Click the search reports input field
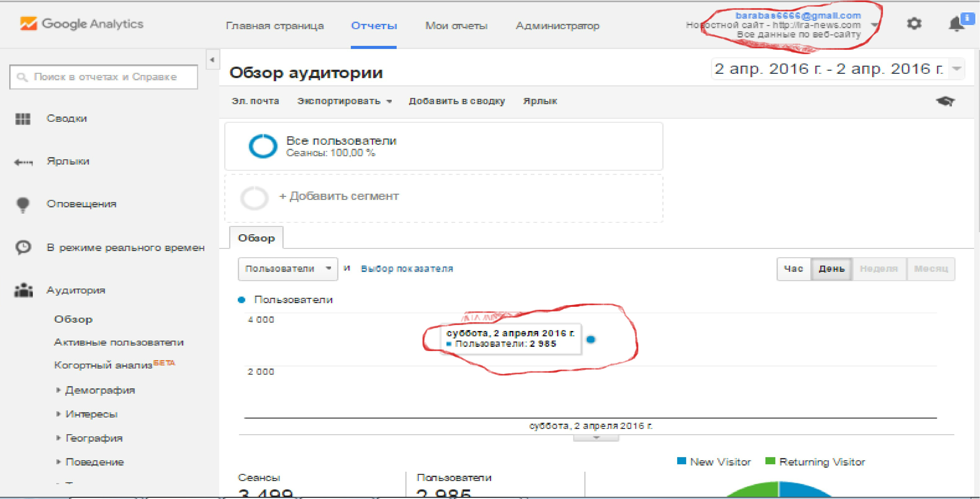980x499 pixels. 103,77
